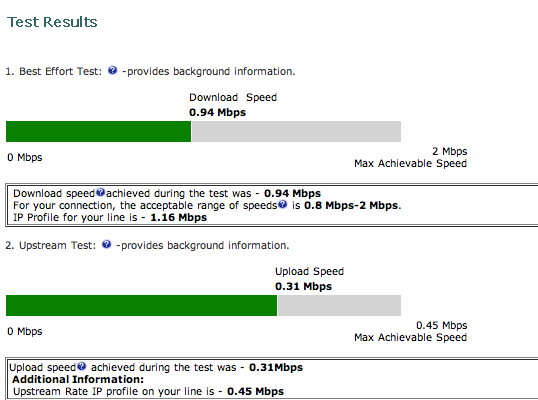The image size is (538, 400).
Task: Click '0.94 Mbps' in download result box
Action: [x=292, y=193]
